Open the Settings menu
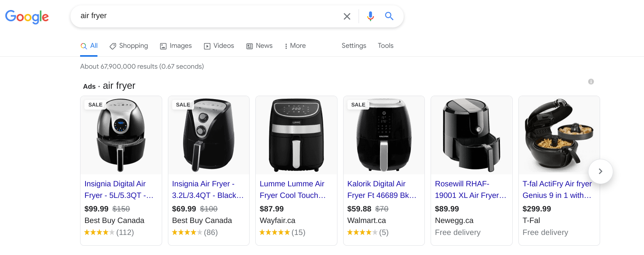Image resolution: width=644 pixels, height=255 pixels. tap(354, 46)
